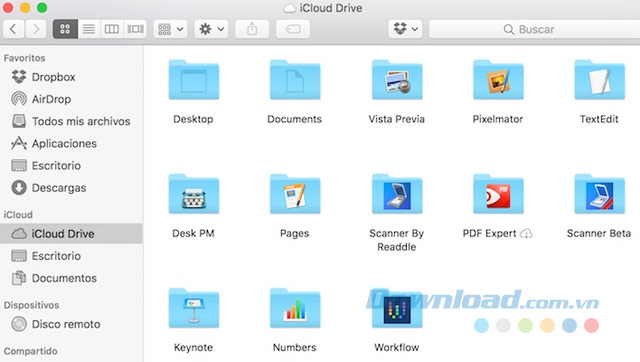Go forward with the right arrow
This screenshot has height=362, width=640.
(36, 29)
